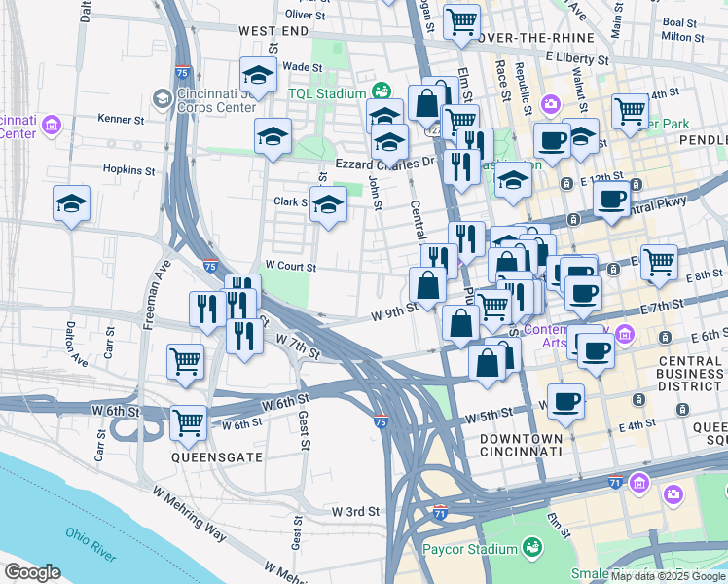This screenshot has height=584, width=728.
Task: Click the Paycor Stadium label
Action: [470, 549]
